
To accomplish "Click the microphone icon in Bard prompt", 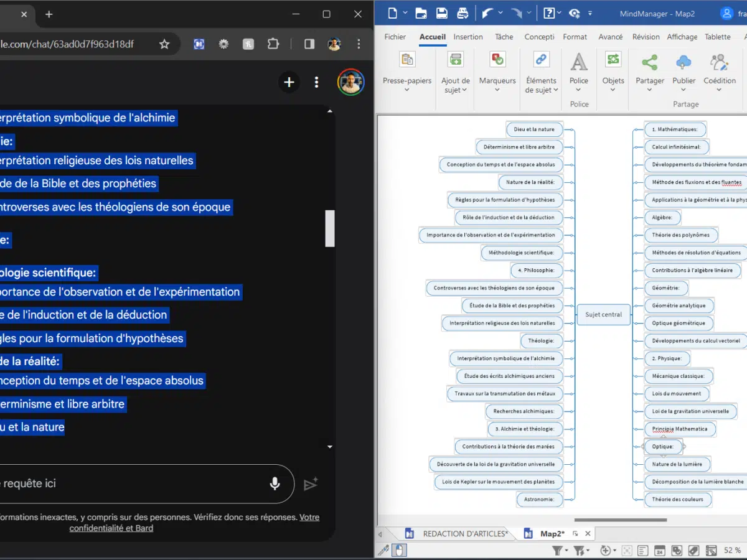I will [275, 483].
